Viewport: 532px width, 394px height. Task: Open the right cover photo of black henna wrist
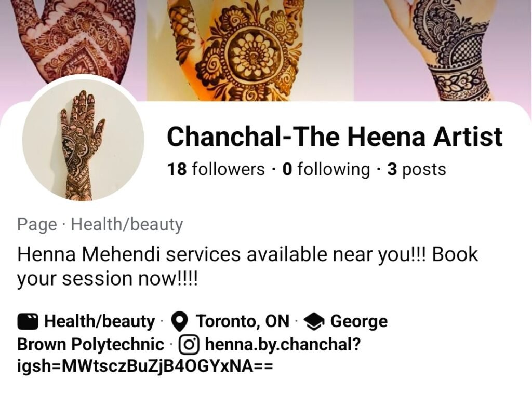[x=443, y=50]
